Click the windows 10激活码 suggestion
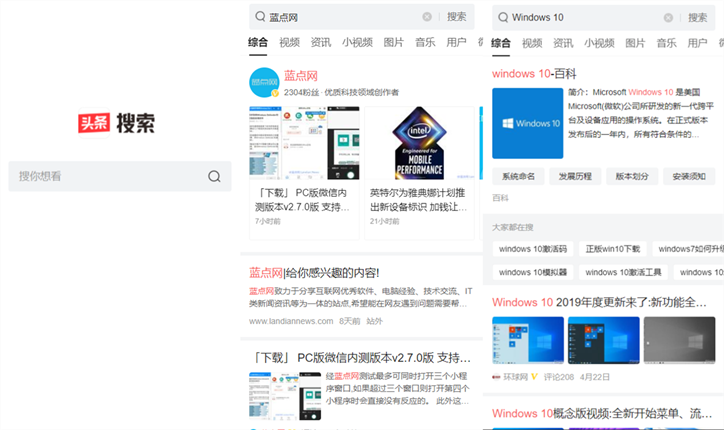 coord(532,248)
